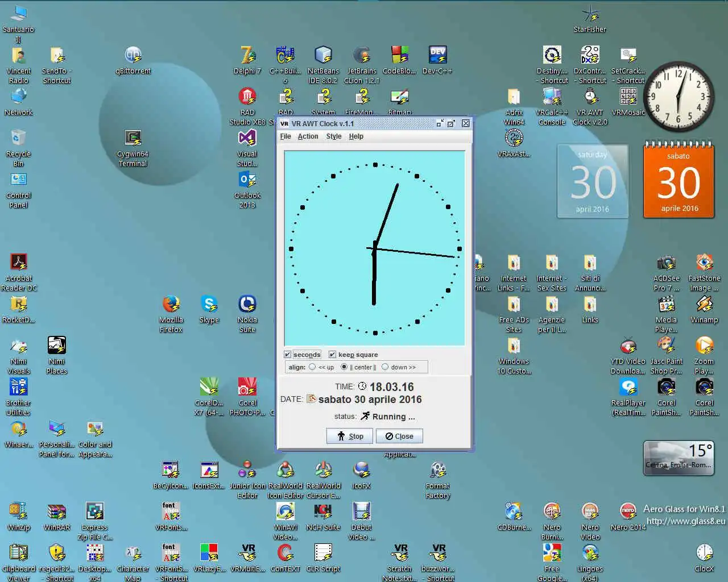The height and width of the screenshot is (582, 728).
Task: Select the align center radio button
Action: tap(344, 367)
